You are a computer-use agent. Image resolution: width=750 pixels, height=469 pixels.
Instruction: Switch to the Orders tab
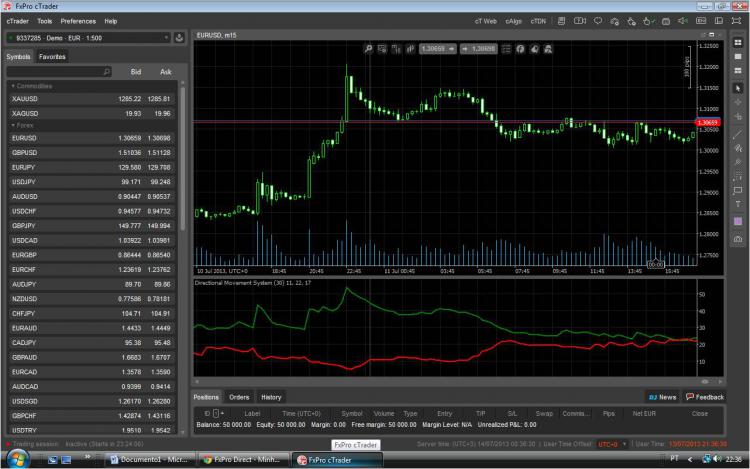click(239, 397)
